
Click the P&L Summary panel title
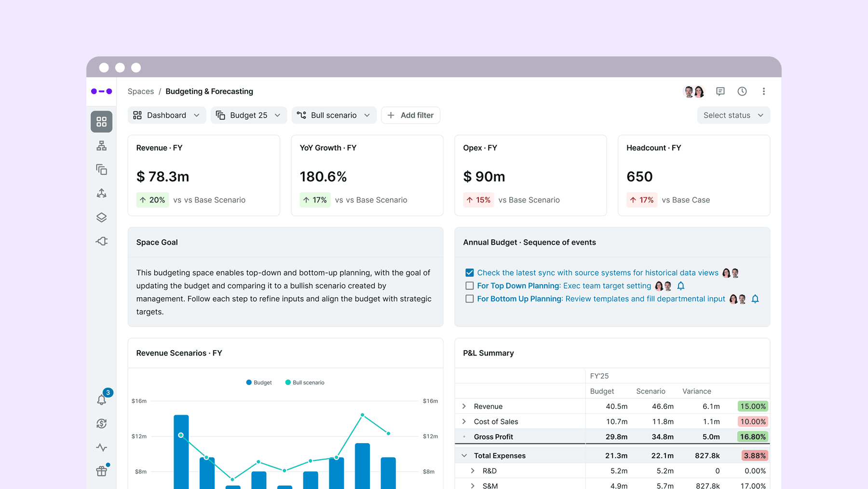click(x=488, y=353)
